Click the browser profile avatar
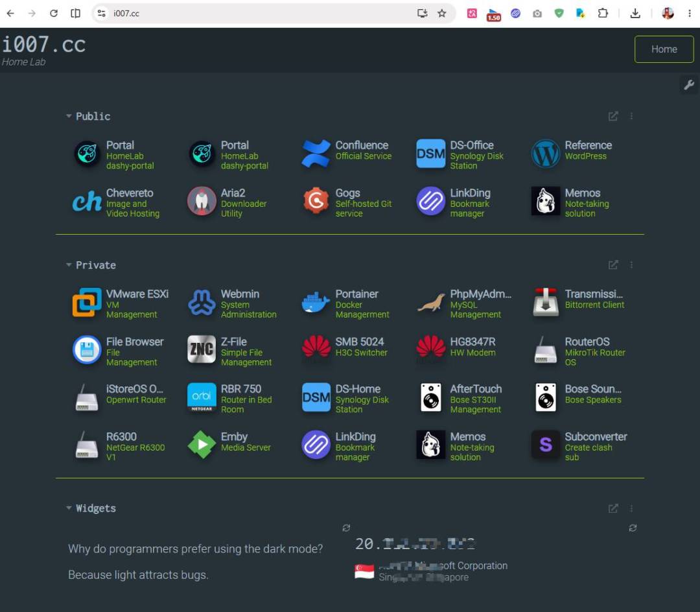 [x=668, y=14]
